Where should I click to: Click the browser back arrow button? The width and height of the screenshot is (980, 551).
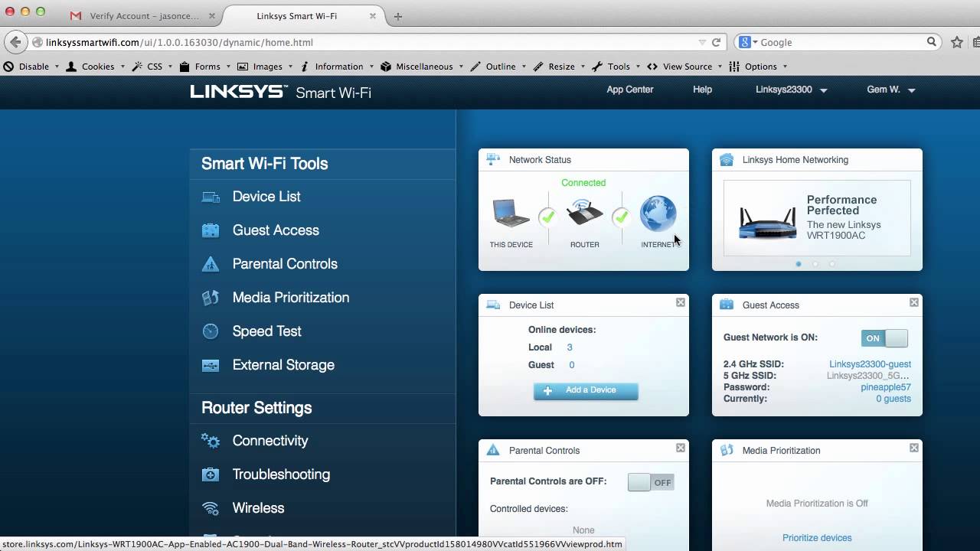(x=15, y=42)
